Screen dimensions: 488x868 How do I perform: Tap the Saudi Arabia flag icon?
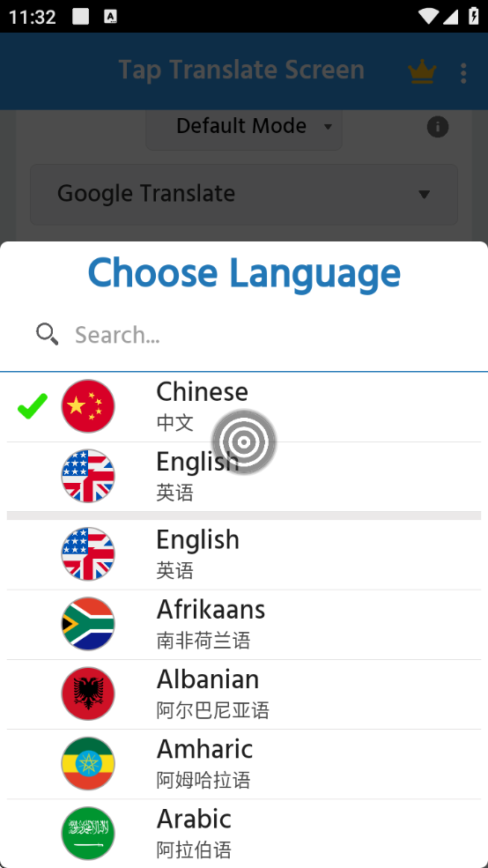point(88,833)
